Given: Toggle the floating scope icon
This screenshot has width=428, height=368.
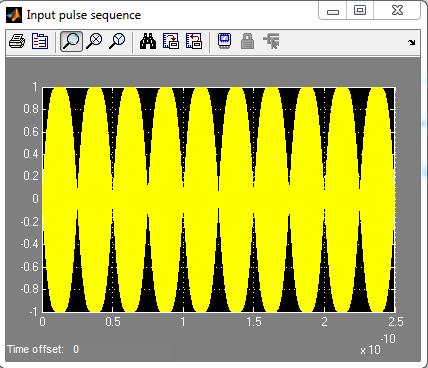Looking at the screenshot, I should click(225, 42).
